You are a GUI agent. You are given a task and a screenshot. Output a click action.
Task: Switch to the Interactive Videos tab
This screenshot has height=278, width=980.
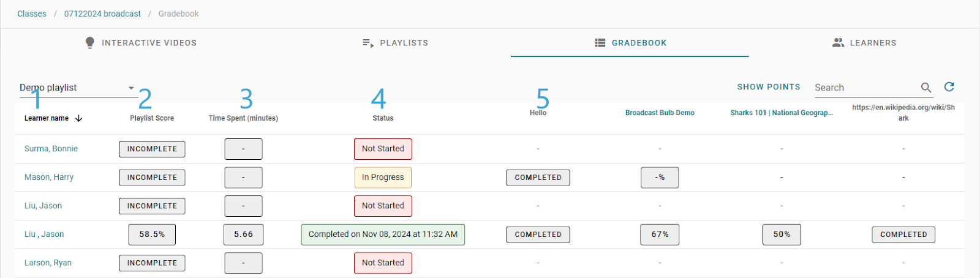(x=141, y=43)
